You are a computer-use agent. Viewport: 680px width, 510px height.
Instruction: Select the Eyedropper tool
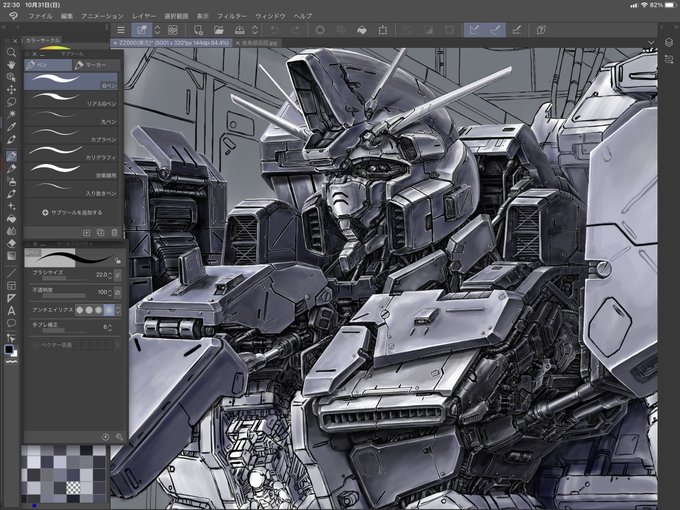[11, 127]
